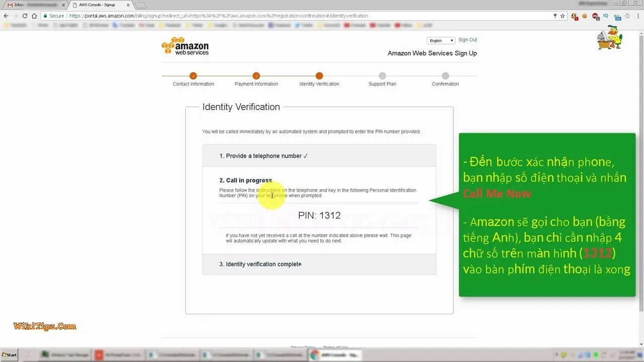Click the Contact Information step checkmark

point(193,76)
